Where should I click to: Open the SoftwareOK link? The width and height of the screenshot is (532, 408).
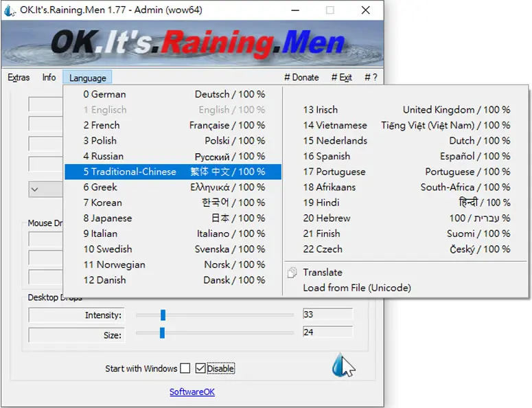192,392
